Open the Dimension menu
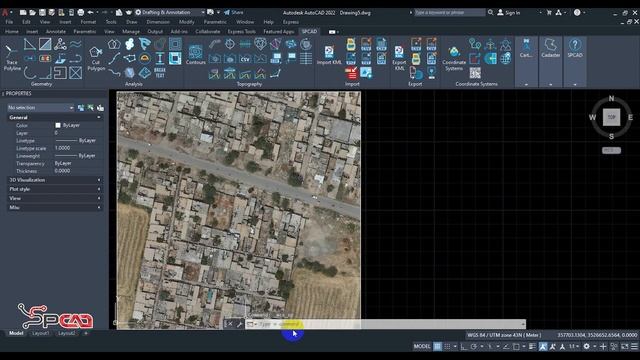The image size is (640, 360). 158,22
